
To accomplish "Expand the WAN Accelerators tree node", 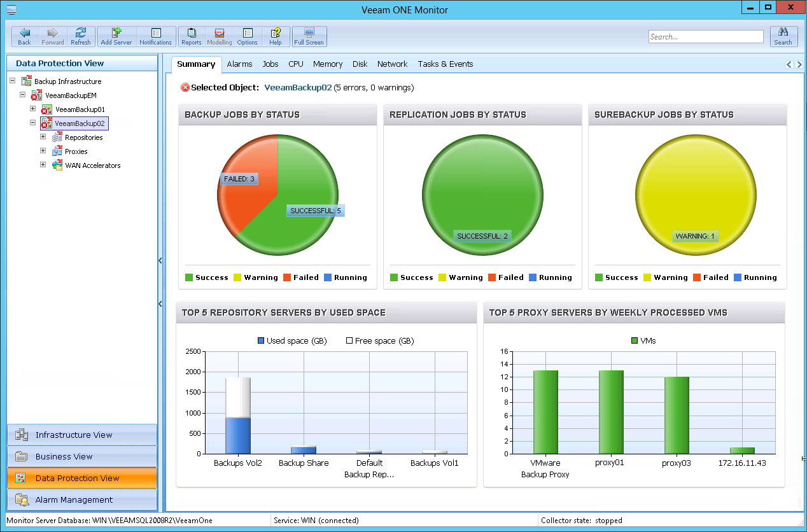I will [43, 165].
